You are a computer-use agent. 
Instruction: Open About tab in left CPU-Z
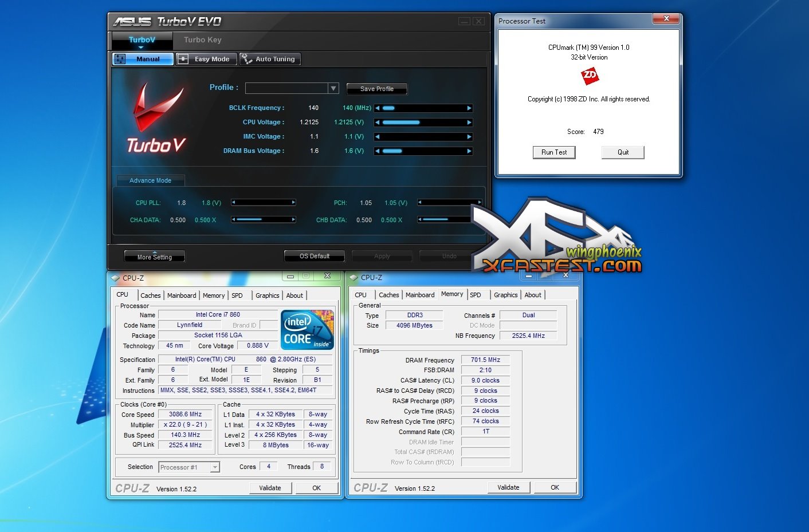point(294,295)
